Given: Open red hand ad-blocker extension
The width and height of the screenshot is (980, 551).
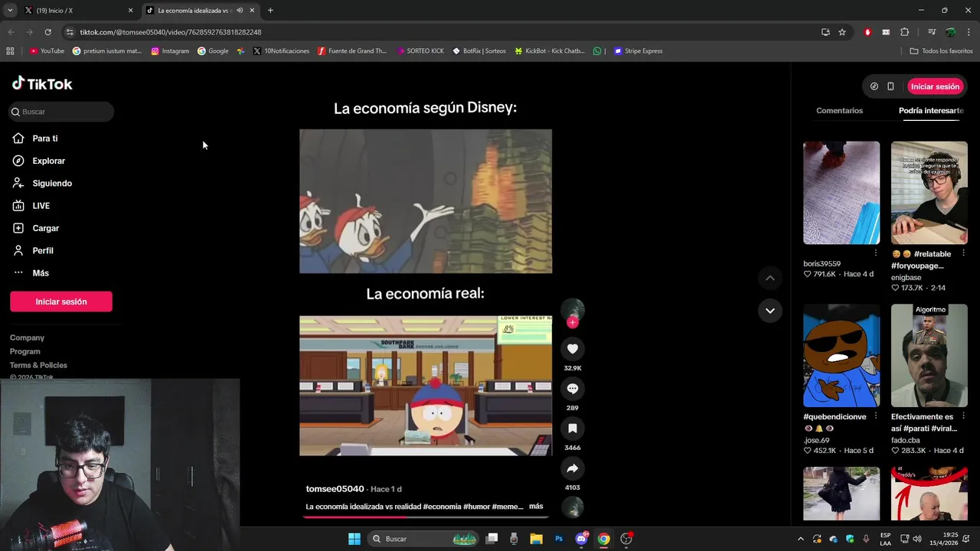Looking at the screenshot, I should (x=867, y=32).
